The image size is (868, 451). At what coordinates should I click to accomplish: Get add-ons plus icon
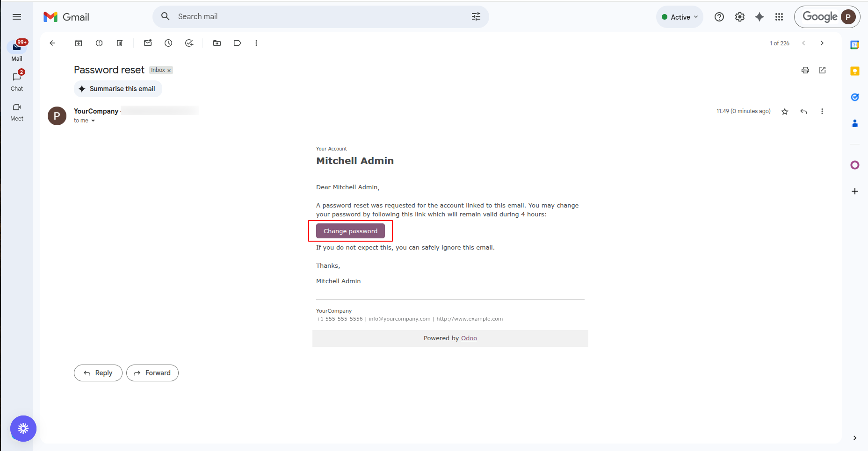pos(855,191)
